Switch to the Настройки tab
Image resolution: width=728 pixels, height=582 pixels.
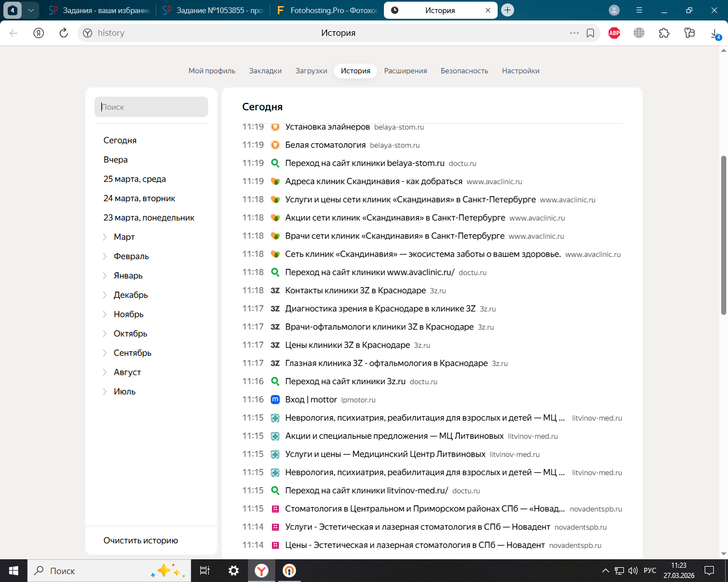click(x=520, y=71)
